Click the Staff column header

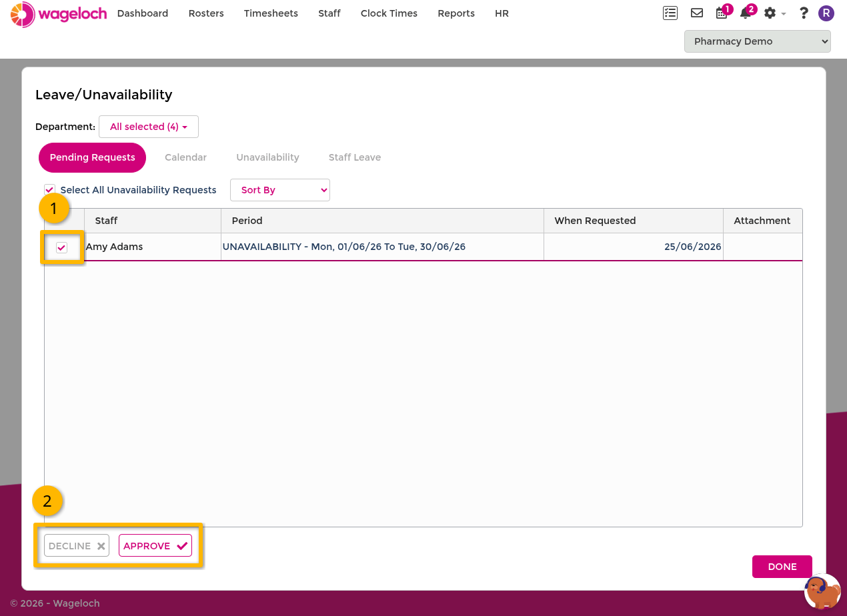point(153,221)
